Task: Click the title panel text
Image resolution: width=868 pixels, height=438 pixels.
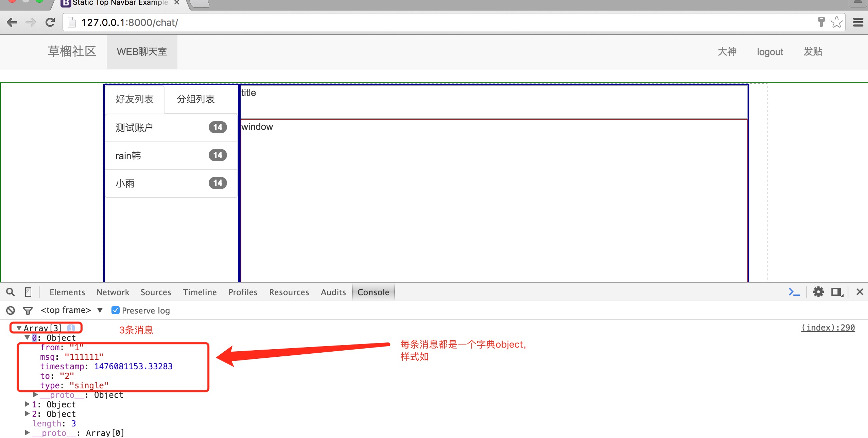Action: point(248,92)
